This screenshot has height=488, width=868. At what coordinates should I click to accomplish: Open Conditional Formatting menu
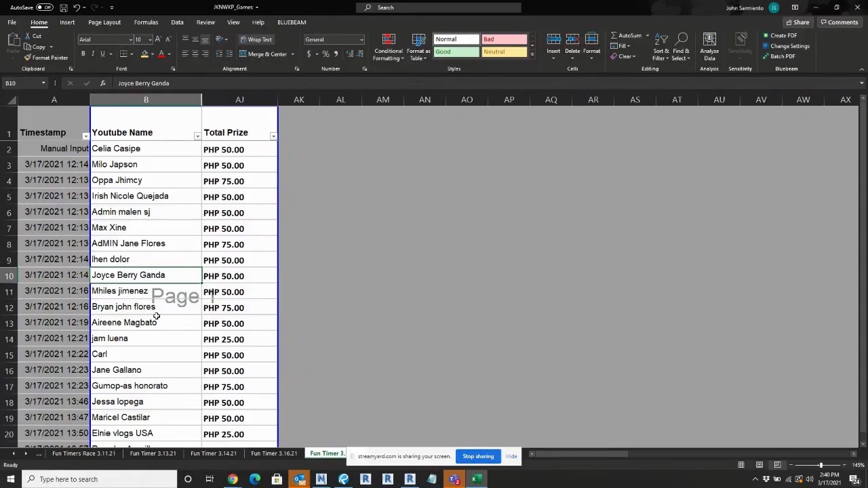point(389,47)
